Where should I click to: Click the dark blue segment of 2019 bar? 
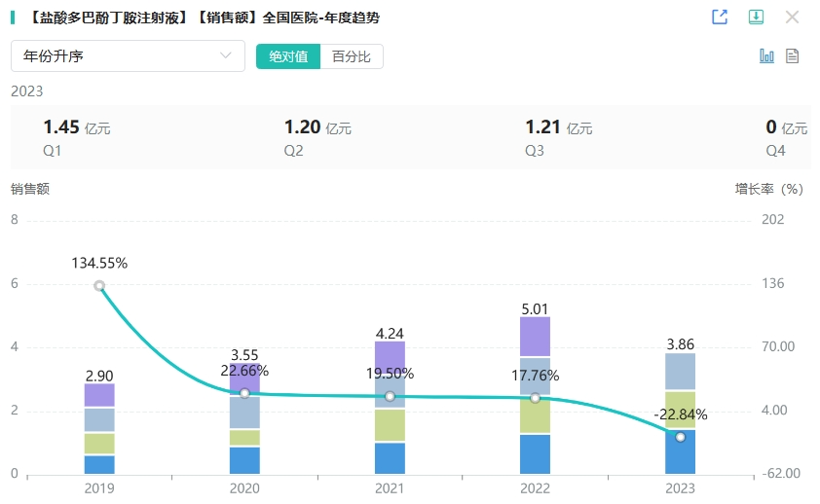pyautogui.click(x=99, y=464)
